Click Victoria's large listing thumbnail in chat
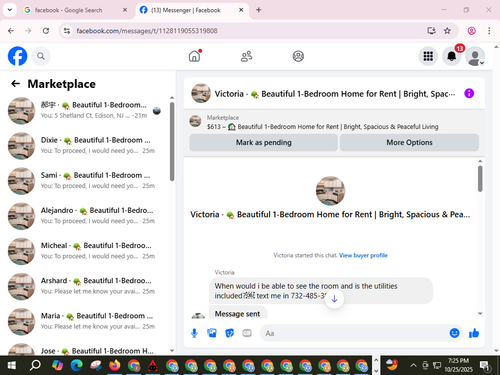This screenshot has width=500, height=375. pyautogui.click(x=330, y=191)
